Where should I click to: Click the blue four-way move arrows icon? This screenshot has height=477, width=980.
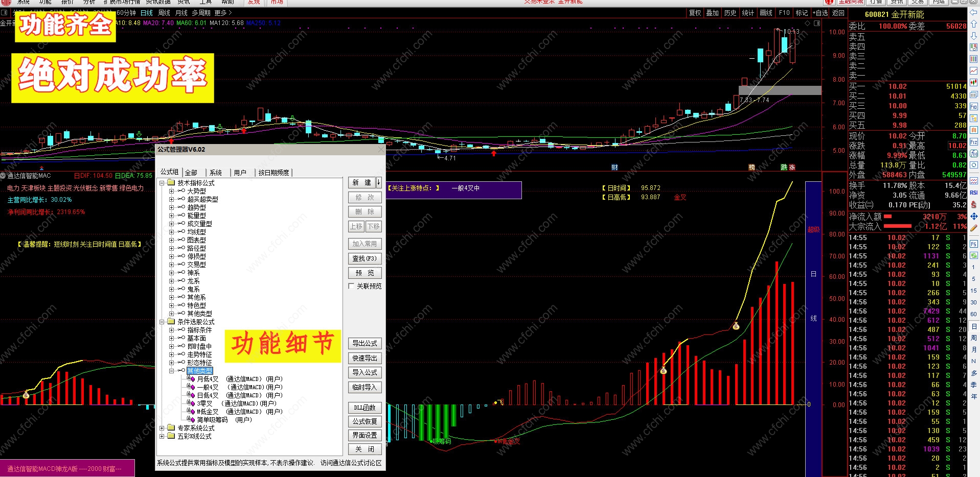(x=974, y=216)
